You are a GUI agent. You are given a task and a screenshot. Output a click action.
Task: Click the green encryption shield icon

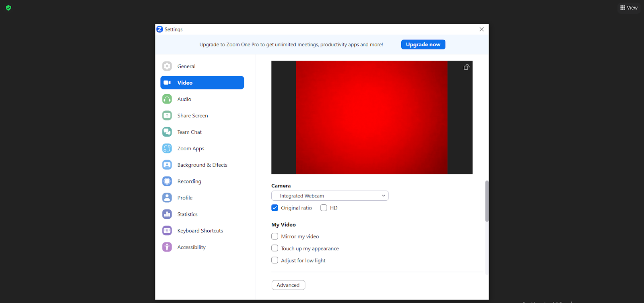[x=8, y=8]
